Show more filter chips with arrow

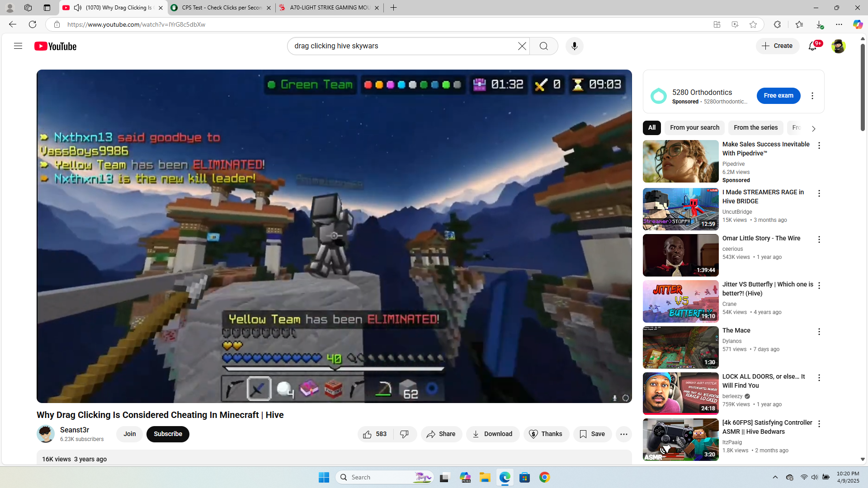814,129
